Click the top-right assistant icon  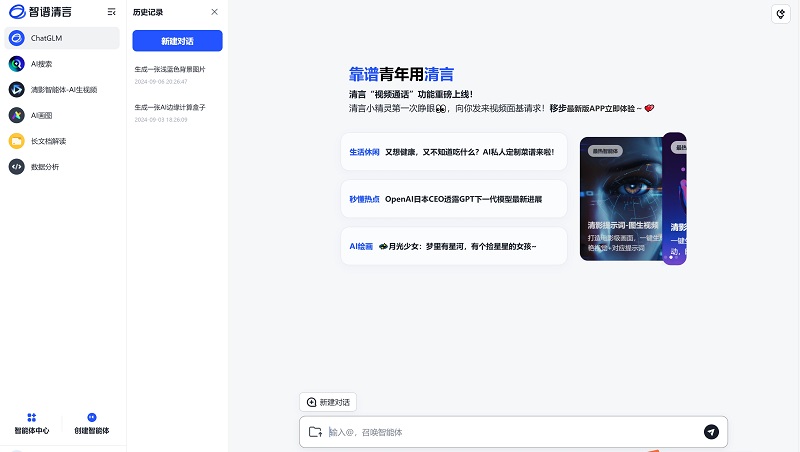click(781, 14)
